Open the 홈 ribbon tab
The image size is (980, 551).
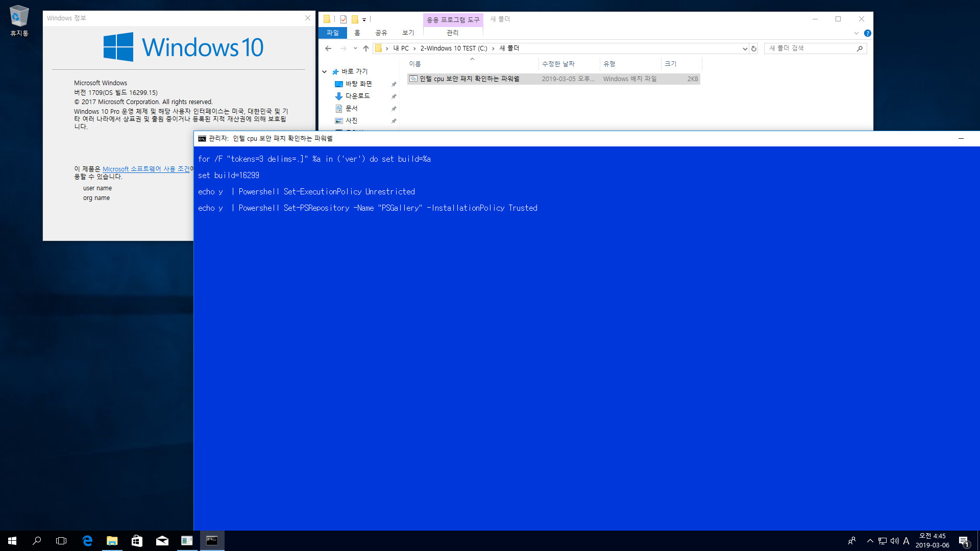click(x=357, y=33)
